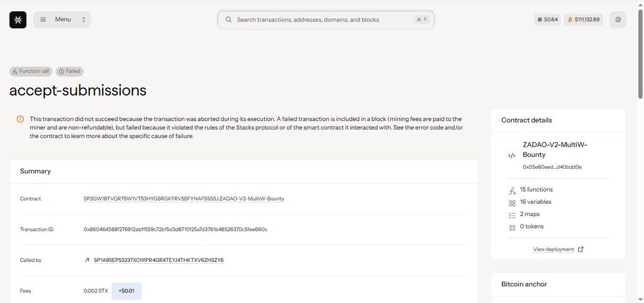Click the 2 maps text
644x303 pixels.
[531, 214]
